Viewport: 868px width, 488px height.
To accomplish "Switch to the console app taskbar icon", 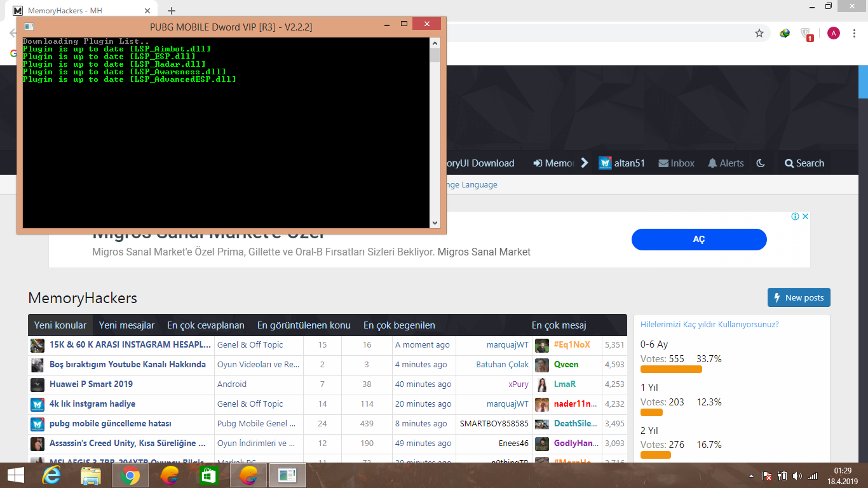I will [288, 475].
